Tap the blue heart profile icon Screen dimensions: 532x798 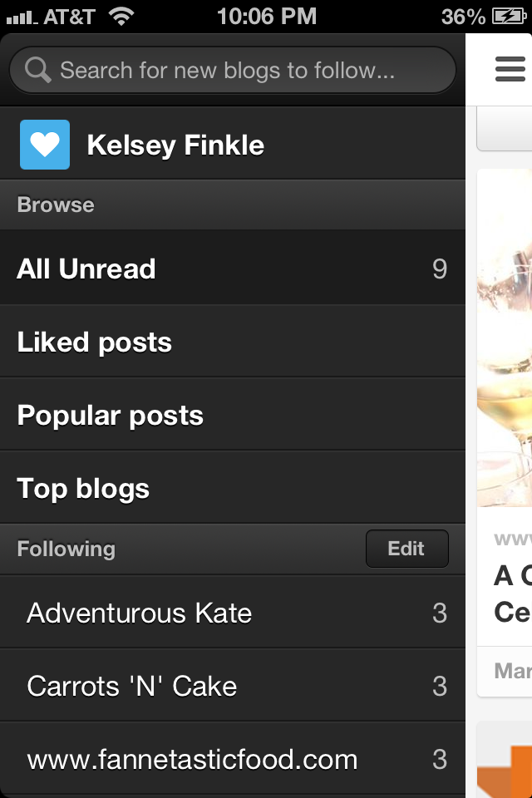pyautogui.click(x=45, y=145)
